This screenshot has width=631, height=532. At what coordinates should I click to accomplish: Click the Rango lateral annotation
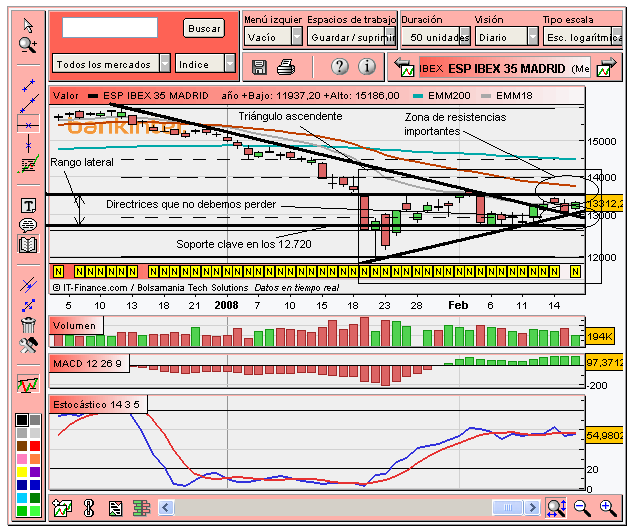coord(82,162)
